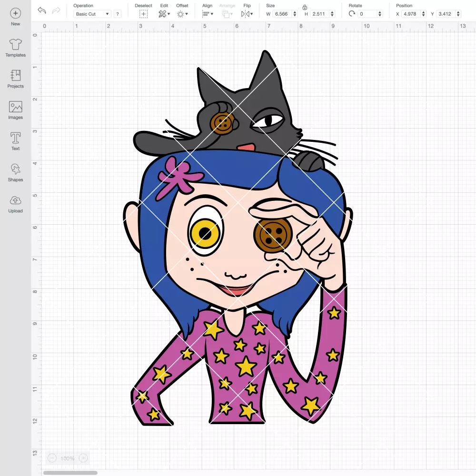Click the X position field
Image resolution: width=476 pixels, height=476 pixels.
tap(411, 14)
